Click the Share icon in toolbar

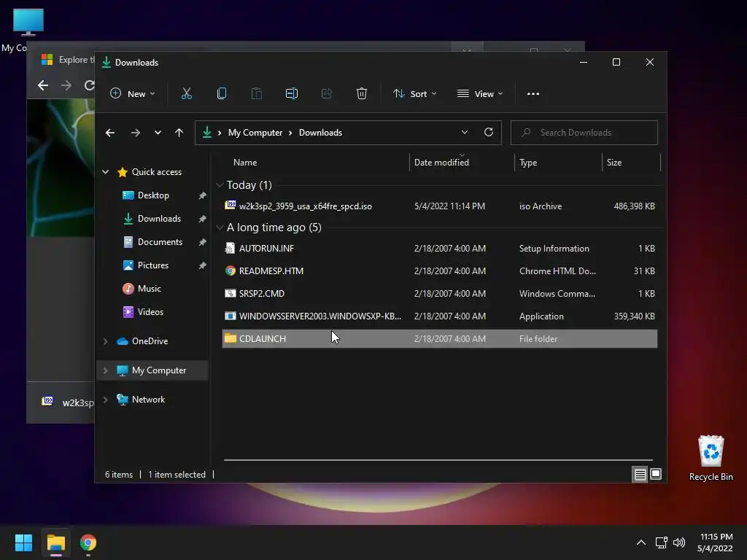point(327,94)
